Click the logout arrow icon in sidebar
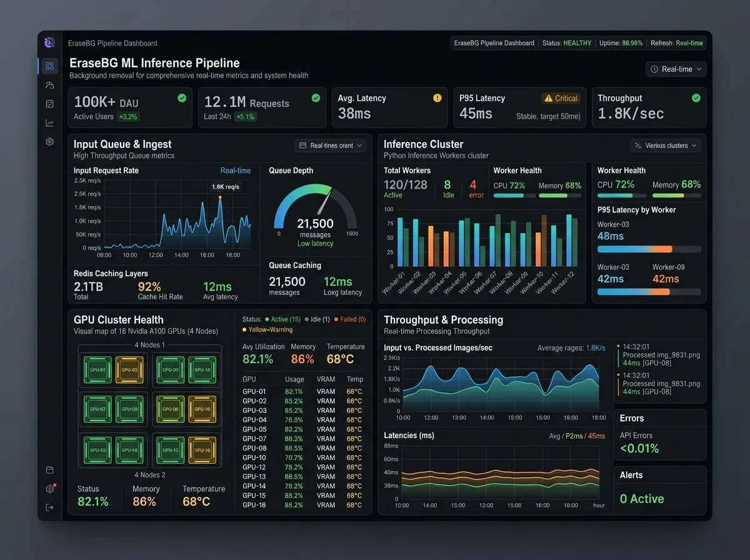 [x=49, y=507]
